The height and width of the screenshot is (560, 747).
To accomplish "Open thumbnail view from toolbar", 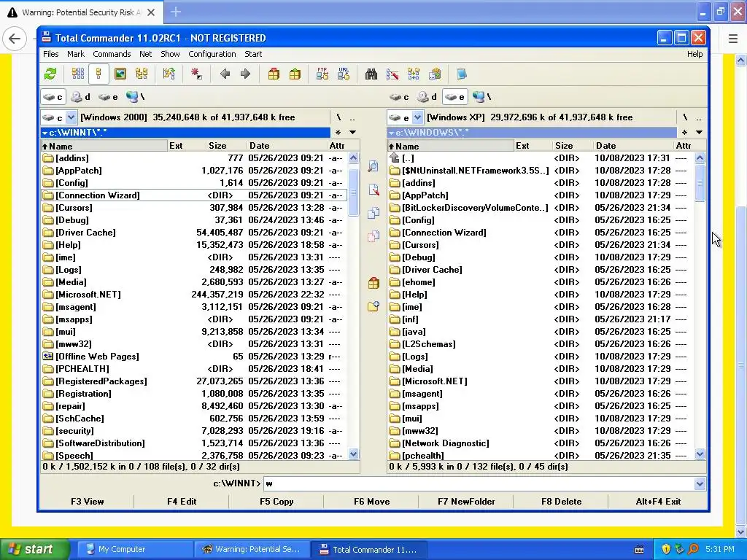I will pyautogui.click(x=120, y=74).
